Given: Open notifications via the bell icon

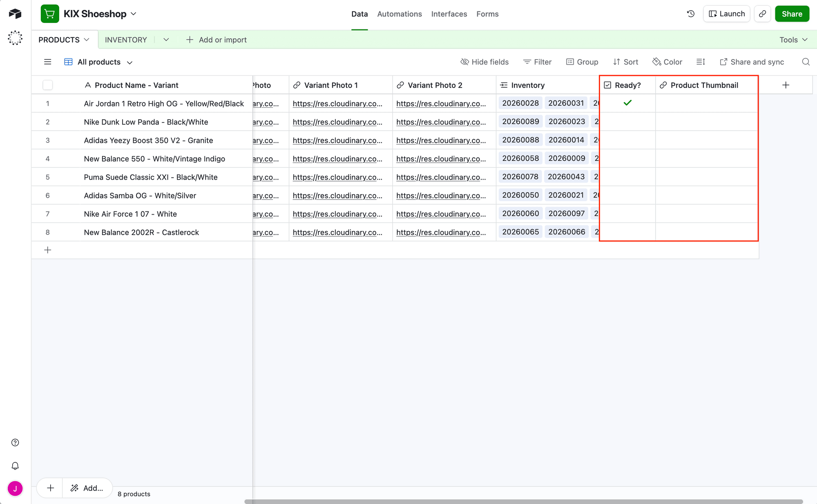Looking at the screenshot, I should coord(15,465).
